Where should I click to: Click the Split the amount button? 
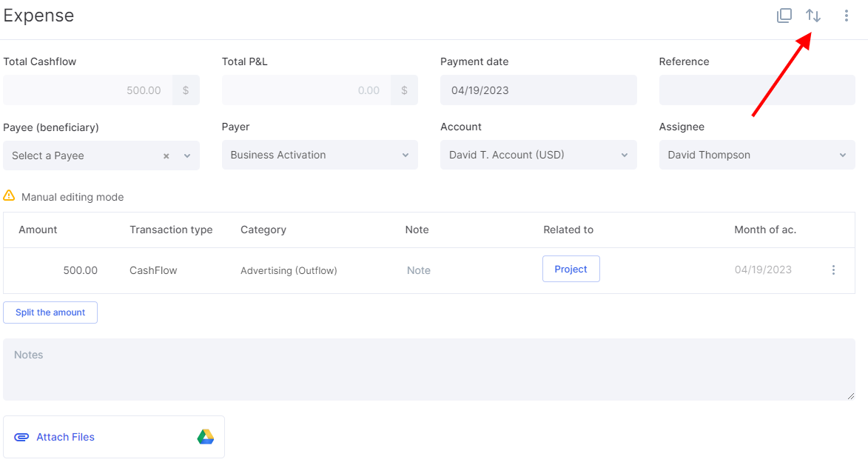coord(50,312)
